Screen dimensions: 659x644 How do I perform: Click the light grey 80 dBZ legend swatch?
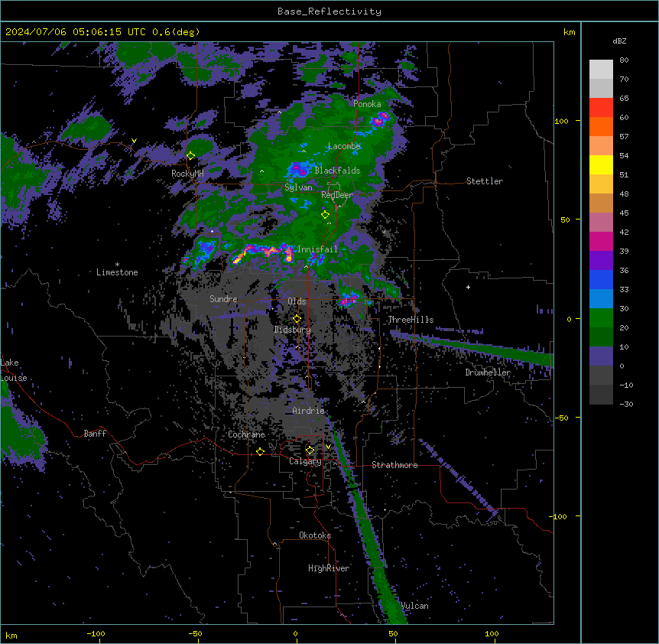[x=601, y=70]
